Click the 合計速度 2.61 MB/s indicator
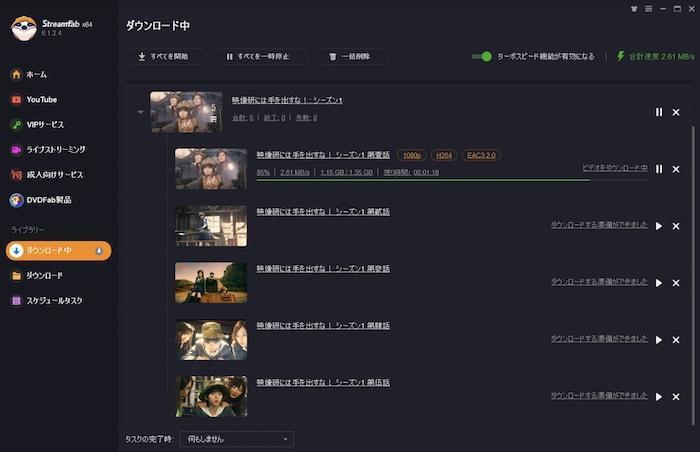The height and width of the screenshot is (452, 700). pos(656,56)
